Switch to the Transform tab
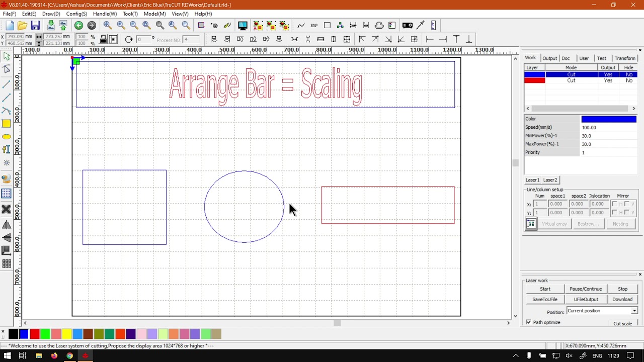Image resolution: width=644 pixels, height=362 pixels. pos(625,58)
